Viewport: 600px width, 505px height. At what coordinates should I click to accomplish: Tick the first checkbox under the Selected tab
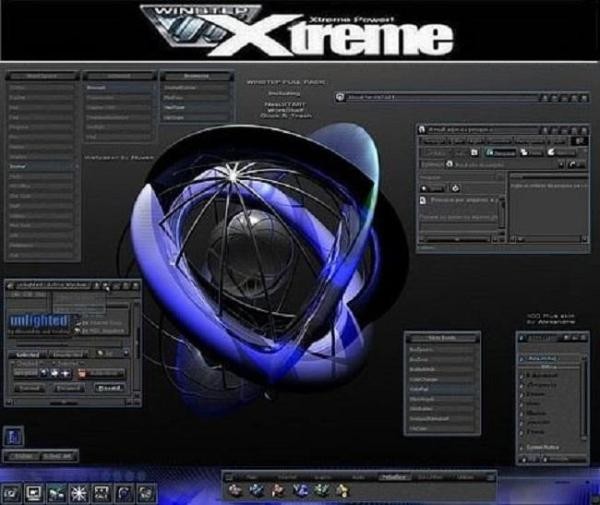[14, 363]
